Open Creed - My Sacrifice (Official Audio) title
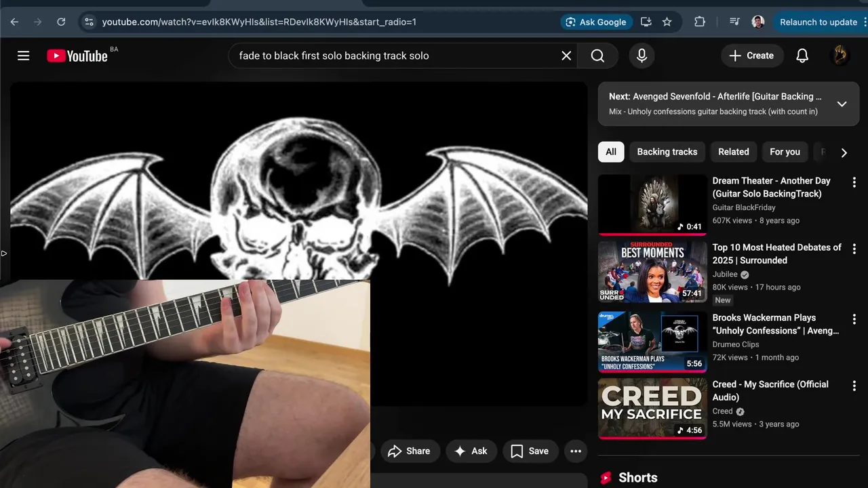This screenshot has height=488, width=868. click(770, 390)
